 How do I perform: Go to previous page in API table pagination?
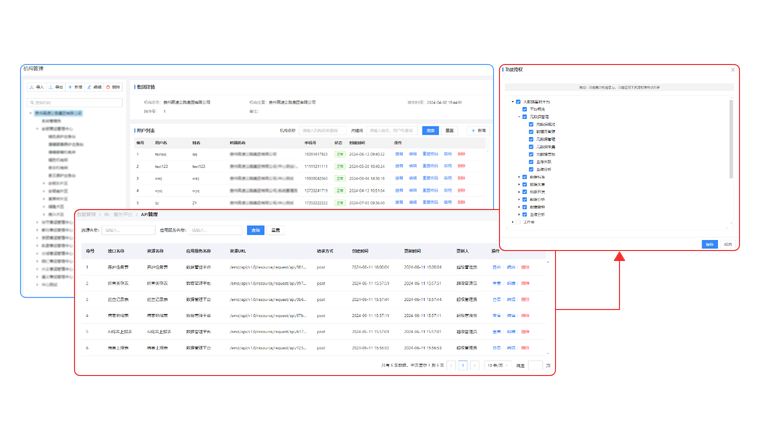pyautogui.click(x=451, y=366)
